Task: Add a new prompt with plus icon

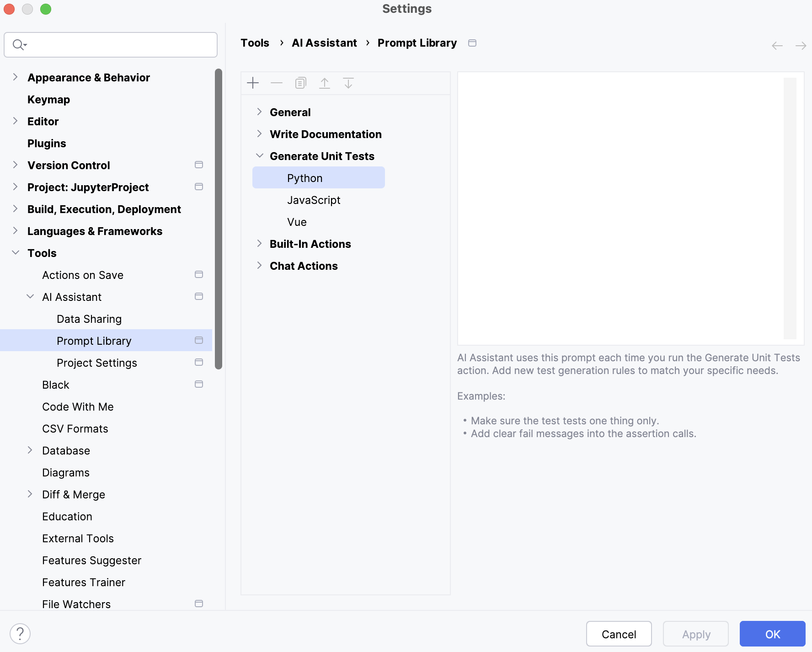Action: [253, 83]
